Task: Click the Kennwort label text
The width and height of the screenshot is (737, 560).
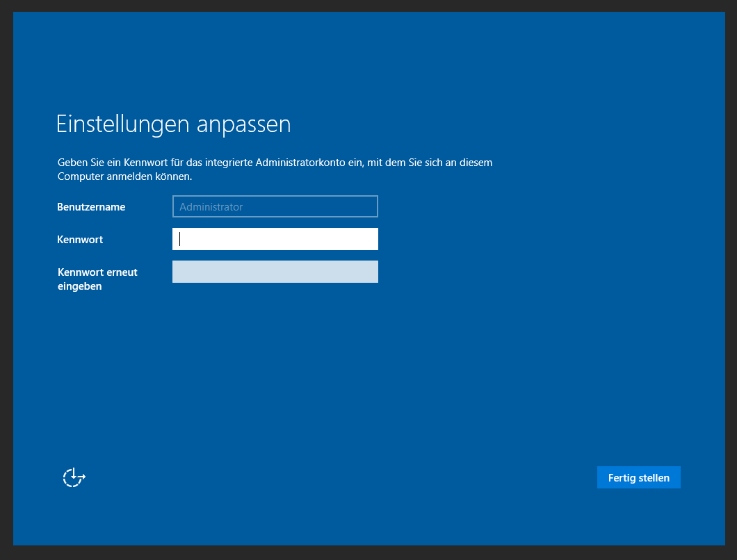Action: click(x=80, y=240)
